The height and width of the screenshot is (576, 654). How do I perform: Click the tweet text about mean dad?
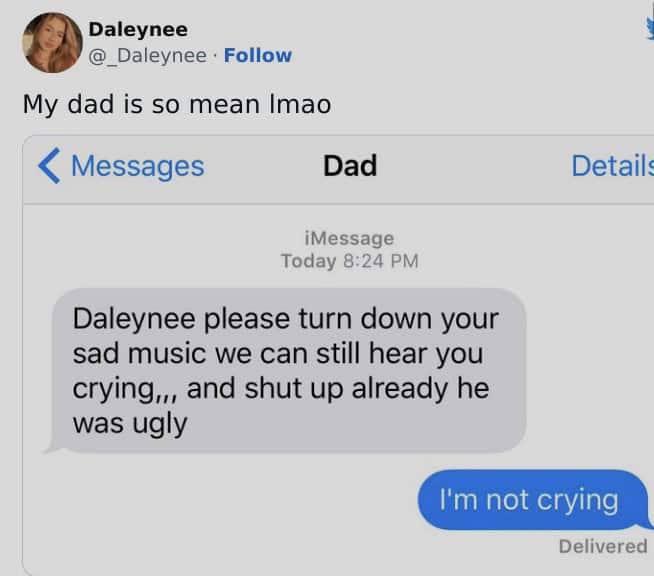177,104
